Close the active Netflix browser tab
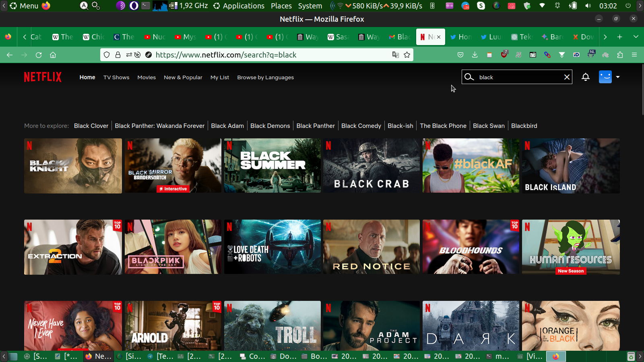 [x=439, y=37]
